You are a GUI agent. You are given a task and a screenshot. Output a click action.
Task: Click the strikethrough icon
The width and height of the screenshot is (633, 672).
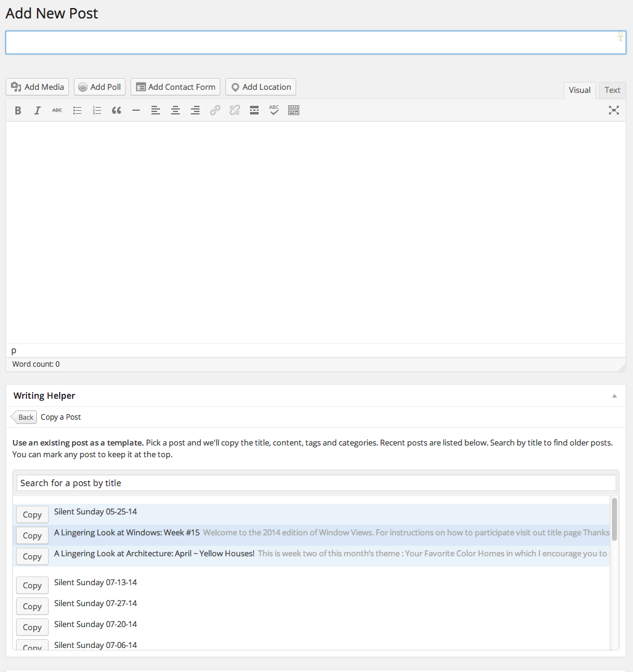(x=57, y=111)
